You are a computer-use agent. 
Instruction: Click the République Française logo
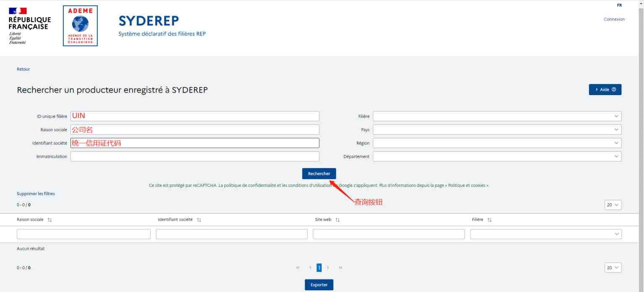[x=30, y=26]
